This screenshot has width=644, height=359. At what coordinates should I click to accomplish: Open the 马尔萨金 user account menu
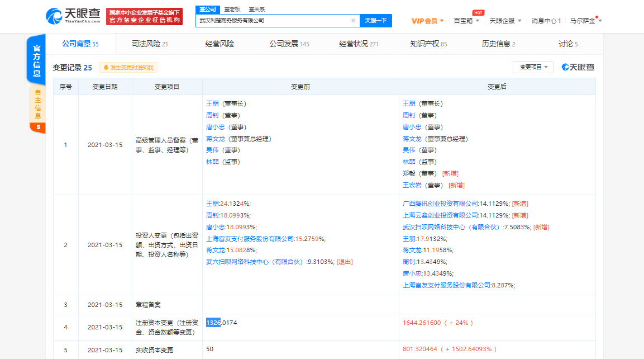[x=585, y=21]
